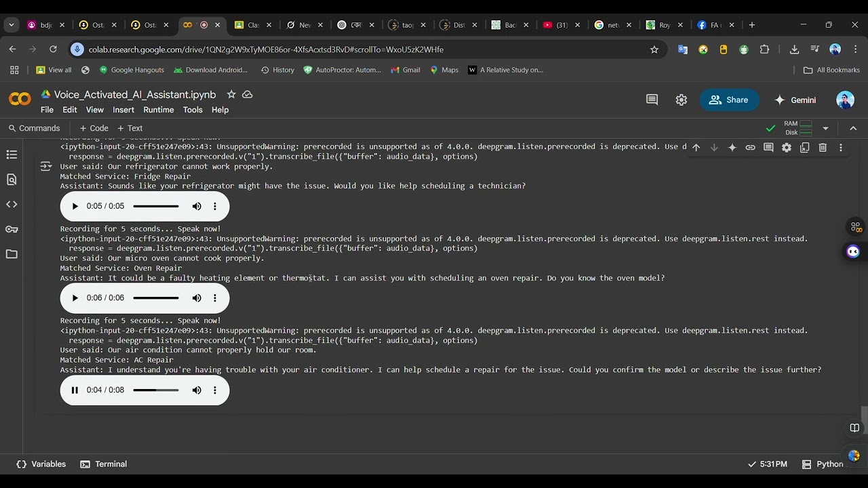868x488 pixels.
Task: Open the File menu
Action: (x=47, y=110)
